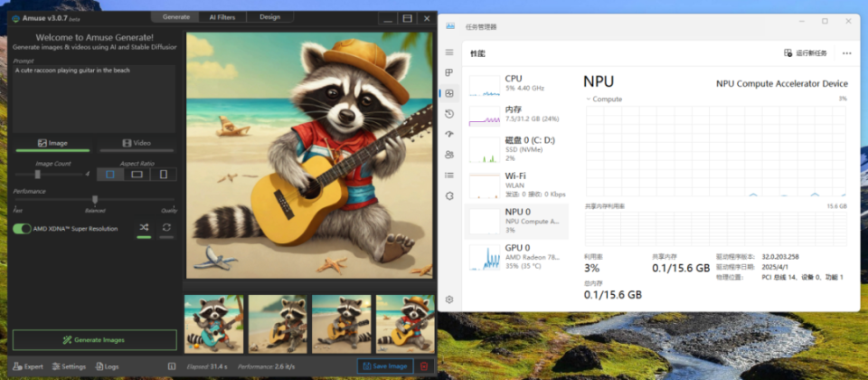Click the small info icon left of Elapsed

tap(172, 366)
